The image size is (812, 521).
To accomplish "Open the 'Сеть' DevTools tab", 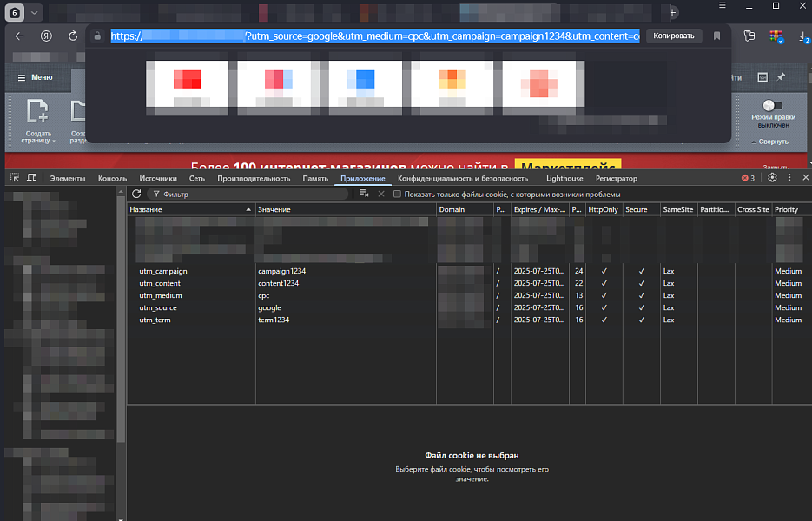I will 197,178.
